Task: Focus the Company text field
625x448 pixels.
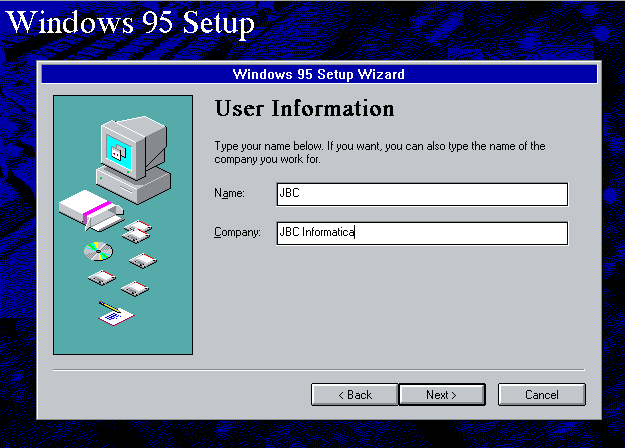Action: click(421, 233)
